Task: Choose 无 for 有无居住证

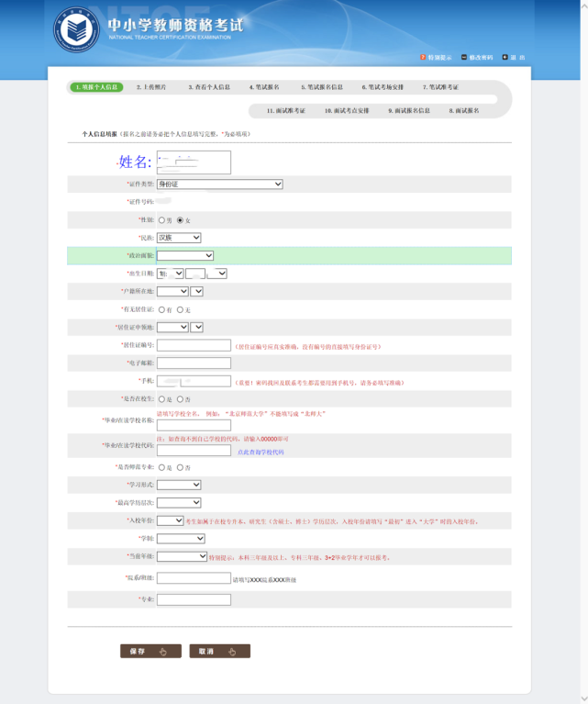Action: 180,310
